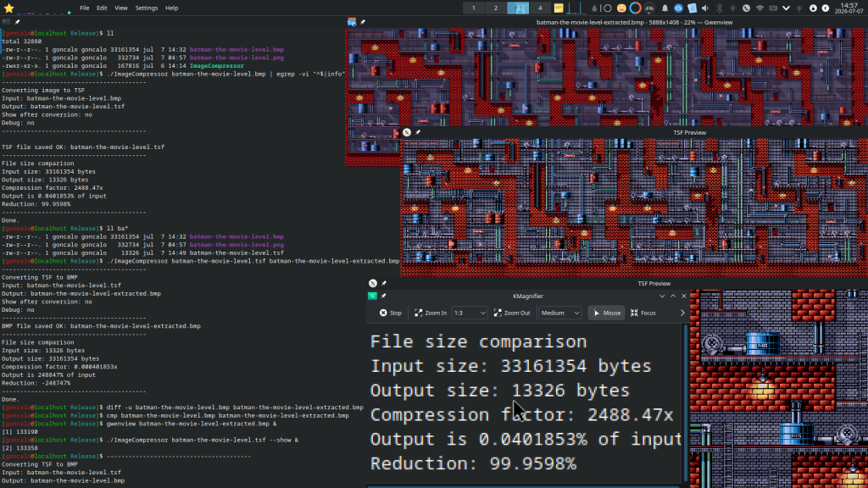Click upper TSF Preview window round icon
868x488 pixels.
[407, 132]
